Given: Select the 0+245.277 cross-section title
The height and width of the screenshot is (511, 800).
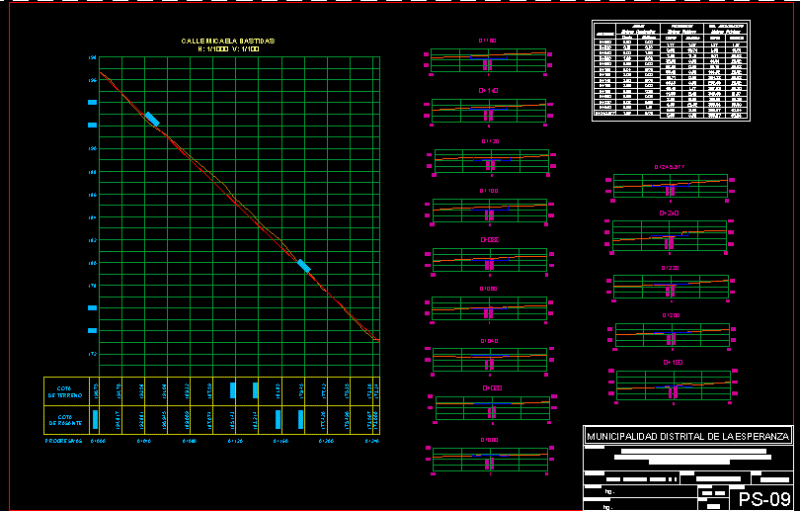Looking at the screenshot, I should click(670, 167).
